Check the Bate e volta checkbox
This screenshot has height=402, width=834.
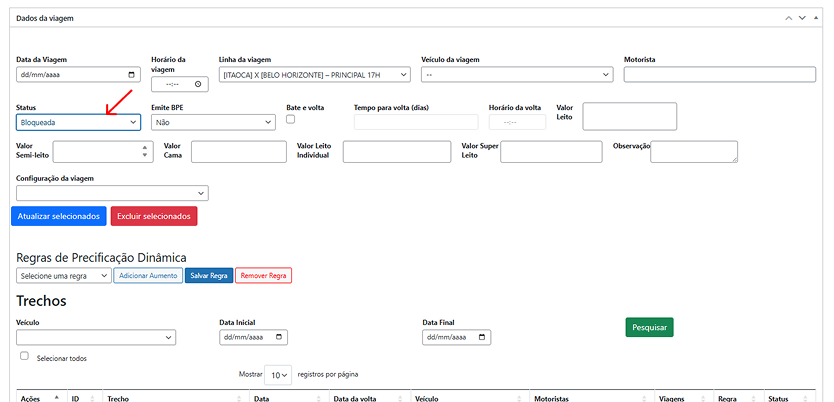click(x=291, y=119)
